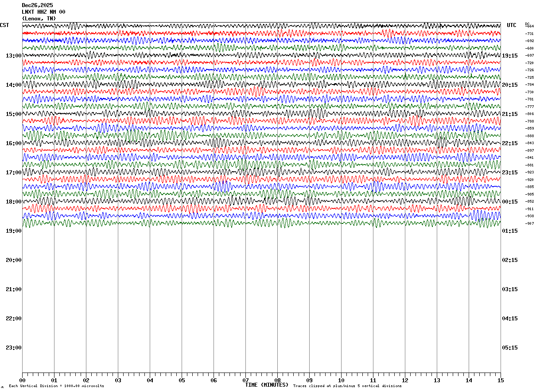Screen dimensions: 536x392
Task: Click the traces clipped footnote text
Action: click(x=347, y=386)
